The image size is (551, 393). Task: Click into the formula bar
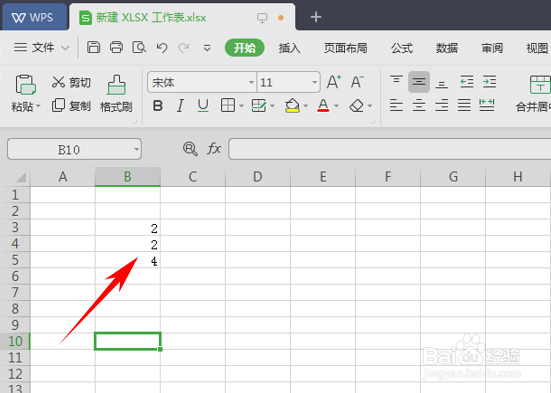coord(389,149)
